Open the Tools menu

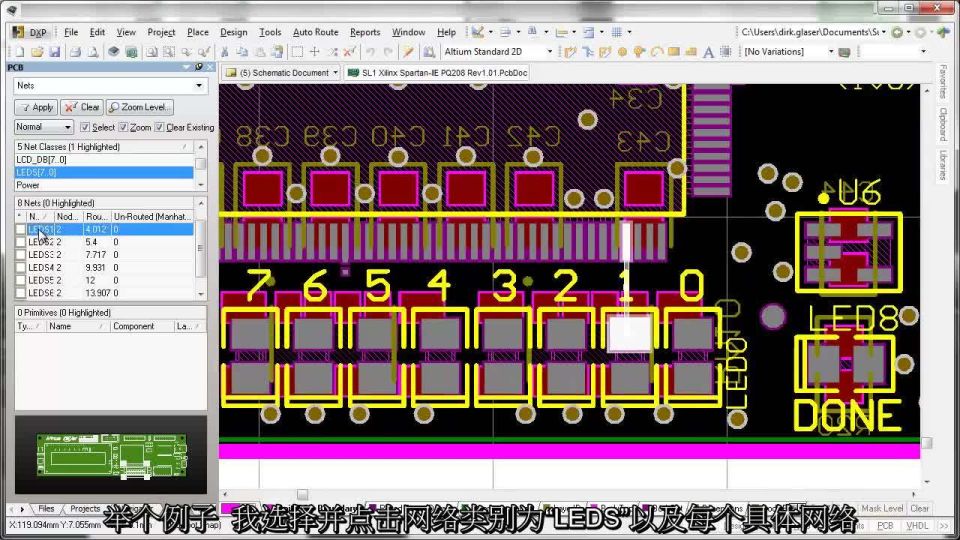point(270,32)
